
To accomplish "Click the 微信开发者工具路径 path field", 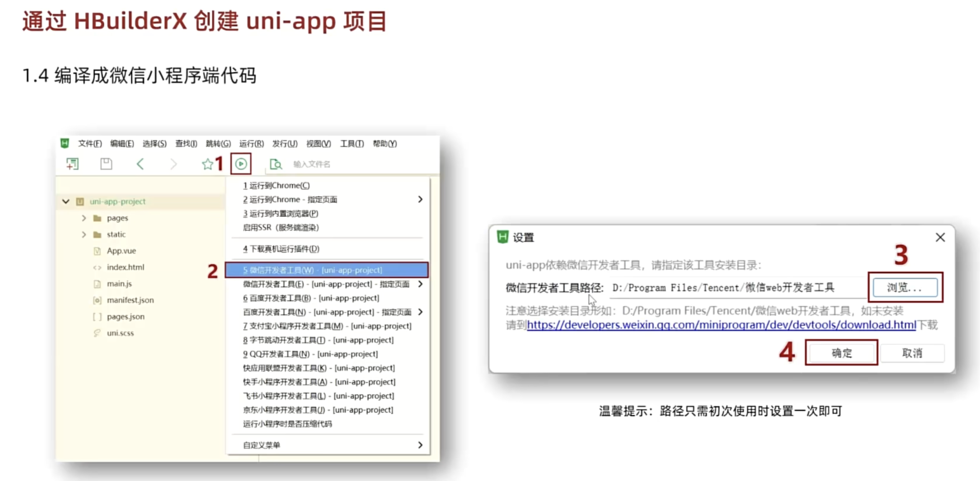I will click(x=738, y=287).
